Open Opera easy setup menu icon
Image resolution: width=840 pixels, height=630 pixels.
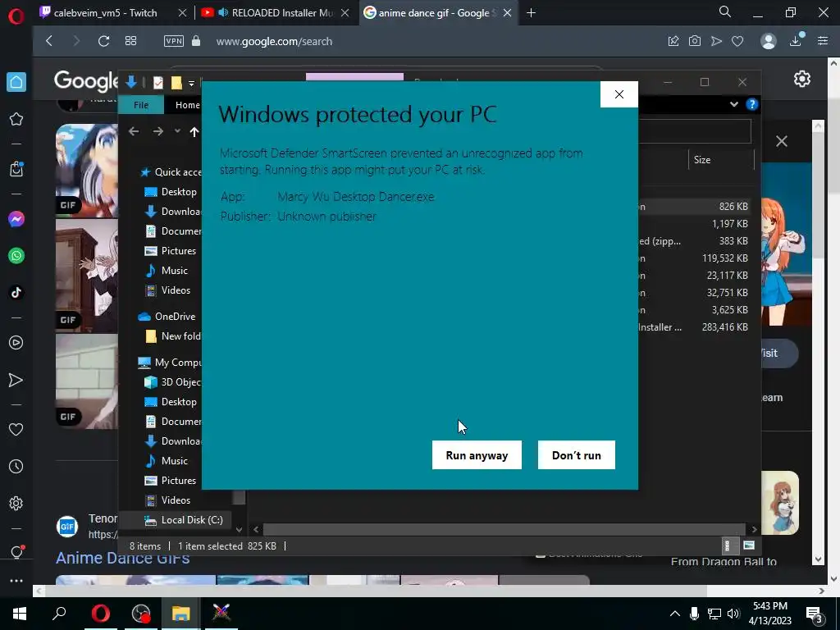(823, 41)
